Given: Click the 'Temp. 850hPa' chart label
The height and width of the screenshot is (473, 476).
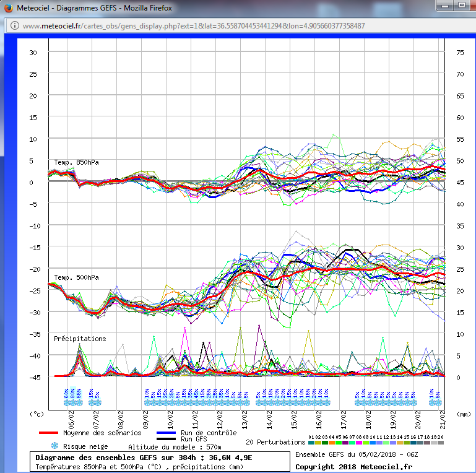Looking at the screenshot, I should 76,162.
